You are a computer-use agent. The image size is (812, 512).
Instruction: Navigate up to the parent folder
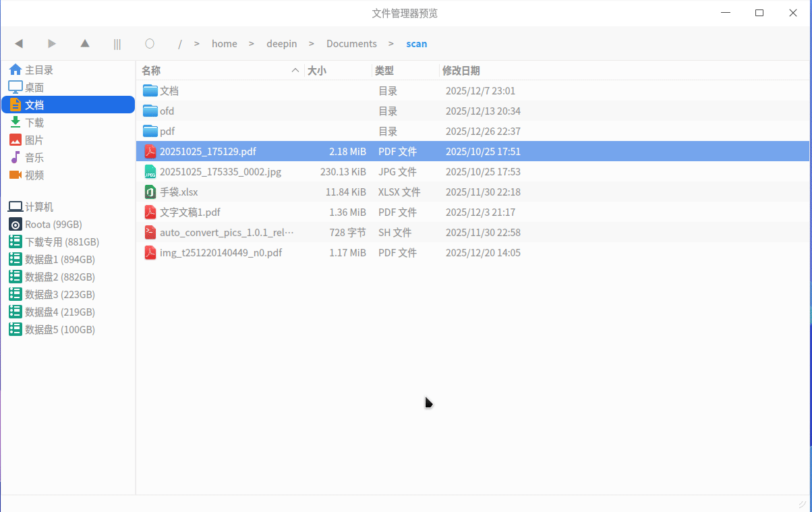coord(85,44)
